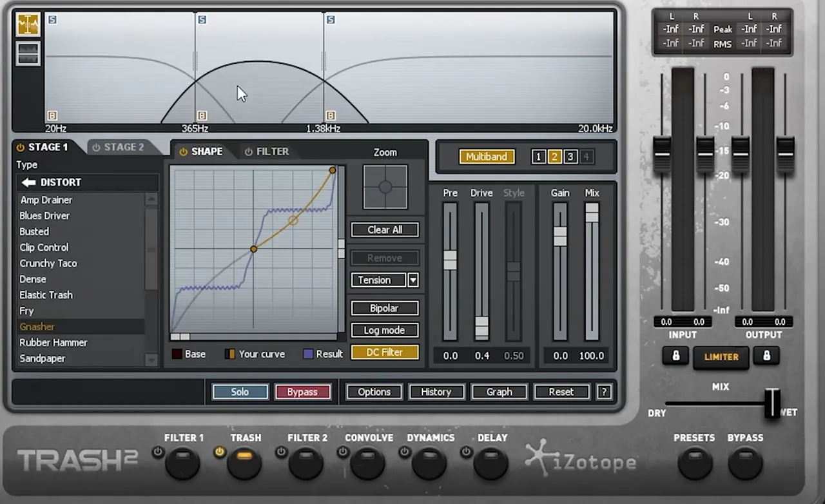Image resolution: width=825 pixels, height=504 pixels.
Task: Open the TRASH module knob button
Action: coord(244,463)
